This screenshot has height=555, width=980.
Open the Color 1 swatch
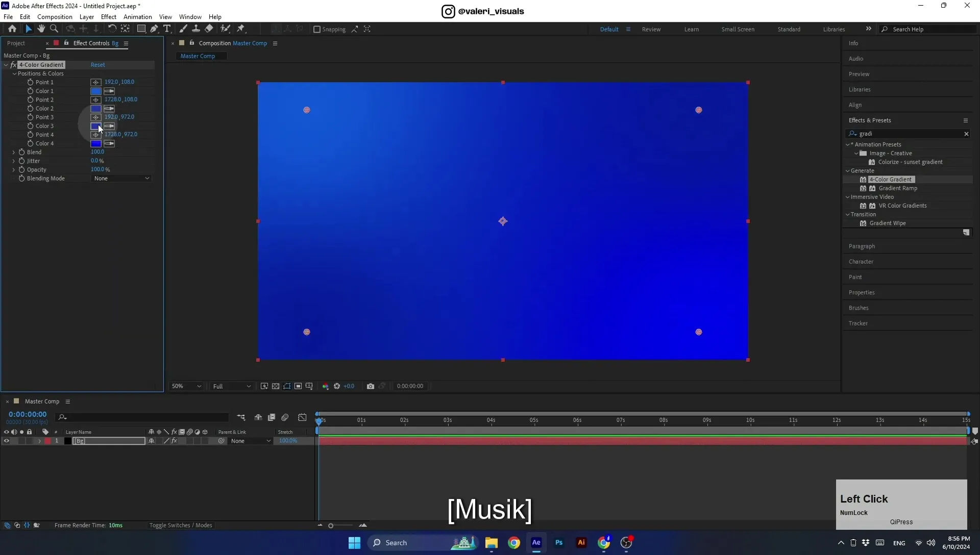tap(96, 91)
